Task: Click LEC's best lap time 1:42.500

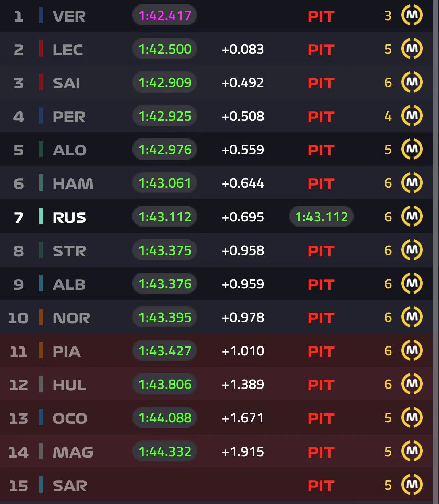Action: point(164,49)
